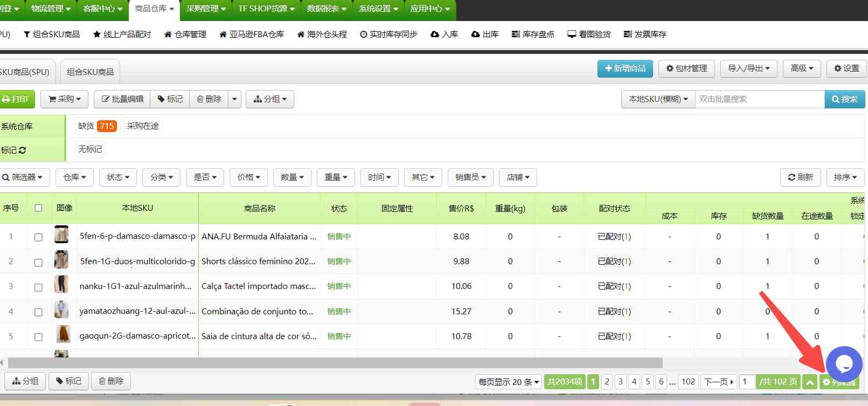Click bottom bar 标记 tag button
Viewport: 868px width, 406px height.
coord(68,381)
